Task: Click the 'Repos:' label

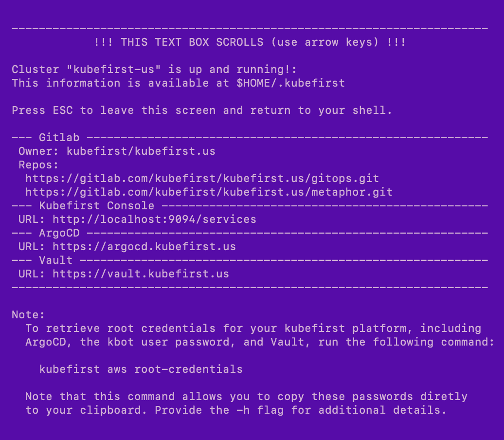Action: coord(38,165)
